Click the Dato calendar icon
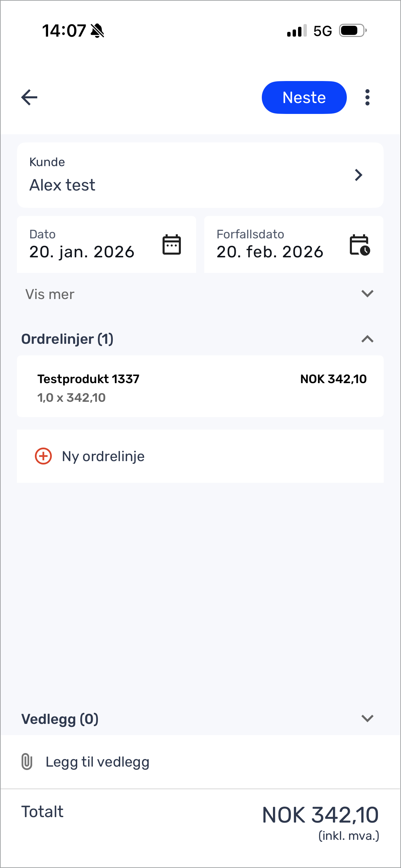Screen dimensions: 401x868 click(x=172, y=244)
